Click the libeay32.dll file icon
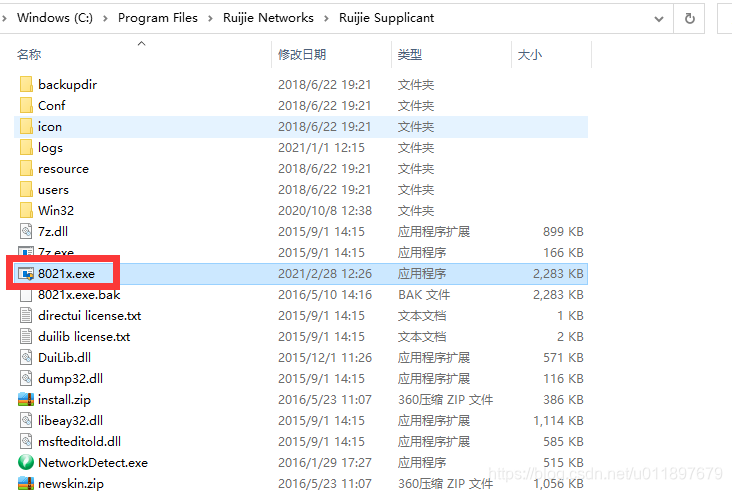This screenshot has height=492, width=732. 26,421
